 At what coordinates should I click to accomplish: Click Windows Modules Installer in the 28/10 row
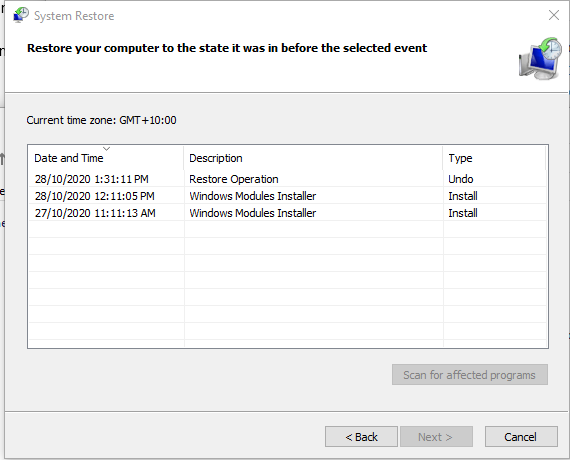[x=253, y=196]
